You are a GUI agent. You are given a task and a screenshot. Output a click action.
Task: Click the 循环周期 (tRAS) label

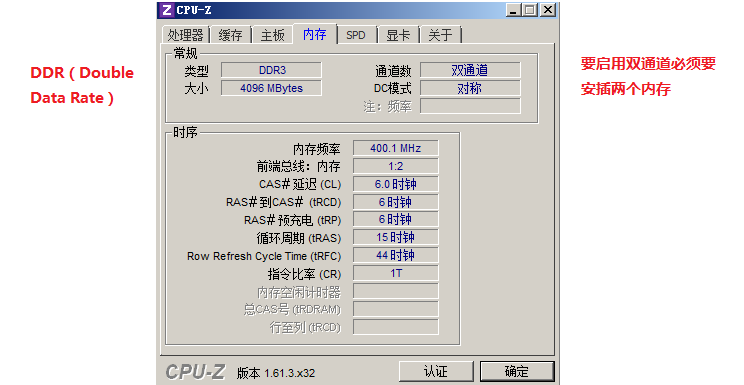[298, 238]
